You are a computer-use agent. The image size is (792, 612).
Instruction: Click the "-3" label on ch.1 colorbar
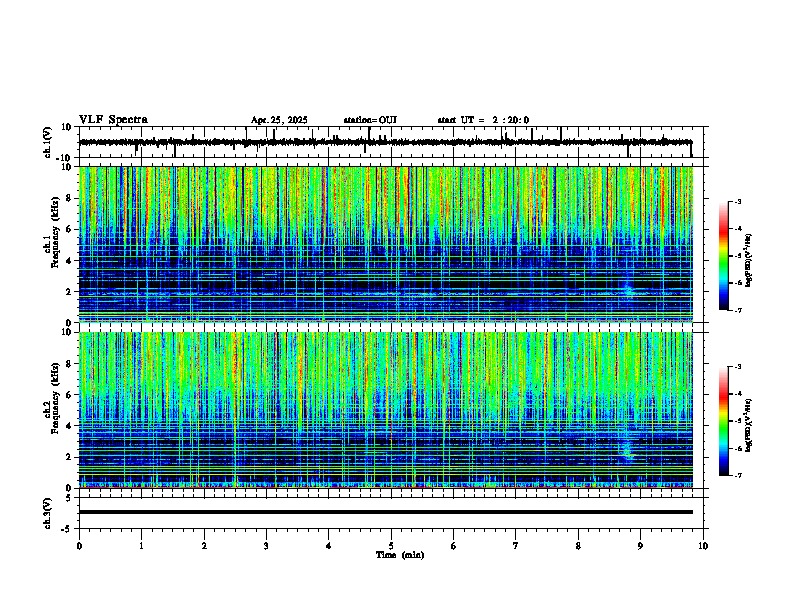tap(737, 201)
